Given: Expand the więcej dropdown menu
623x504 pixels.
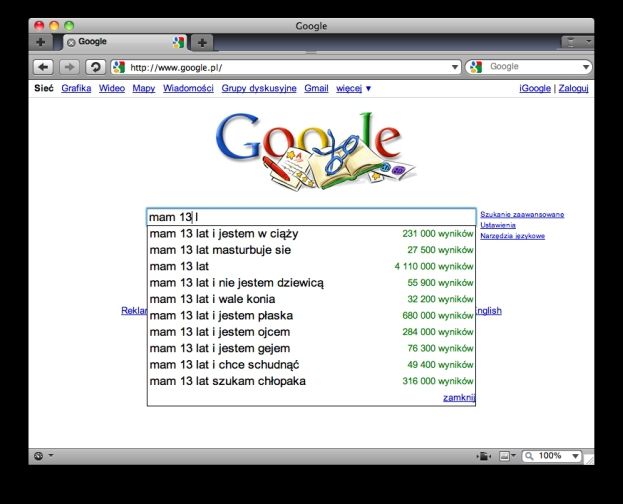Looking at the screenshot, I should tap(353, 89).
